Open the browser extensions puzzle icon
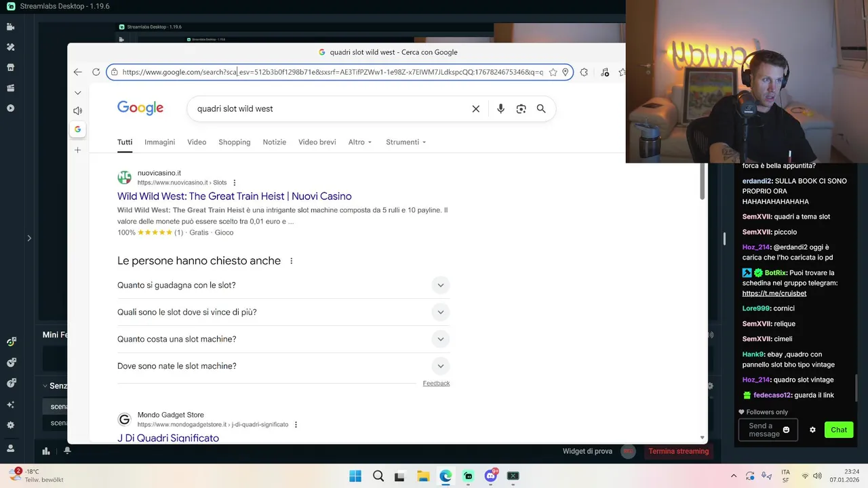868x488 pixels. (x=584, y=72)
